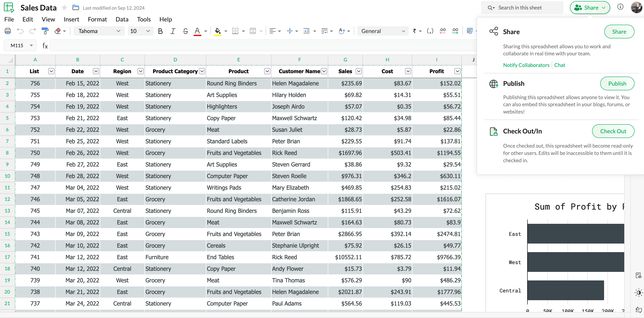644x318 pixels.
Task: Decrease decimal places
Action: pyautogui.click(x=442, y=31)
